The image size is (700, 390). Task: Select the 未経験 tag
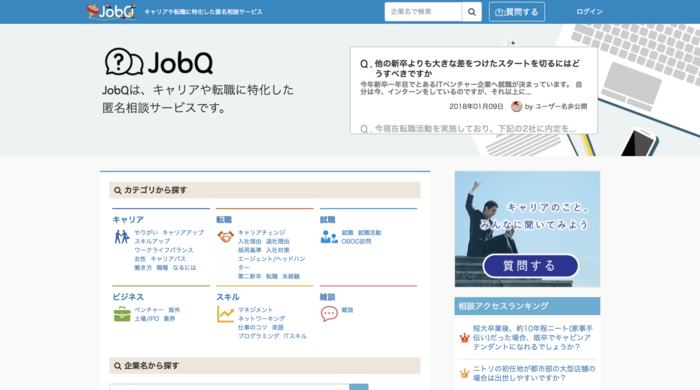(x=291, y=276)
